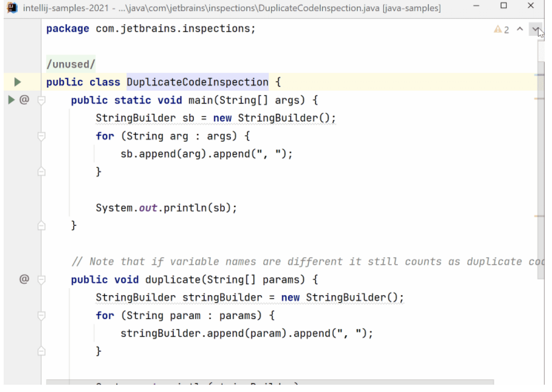Click the run icon next to main method
552x392 pixels.
12,100
